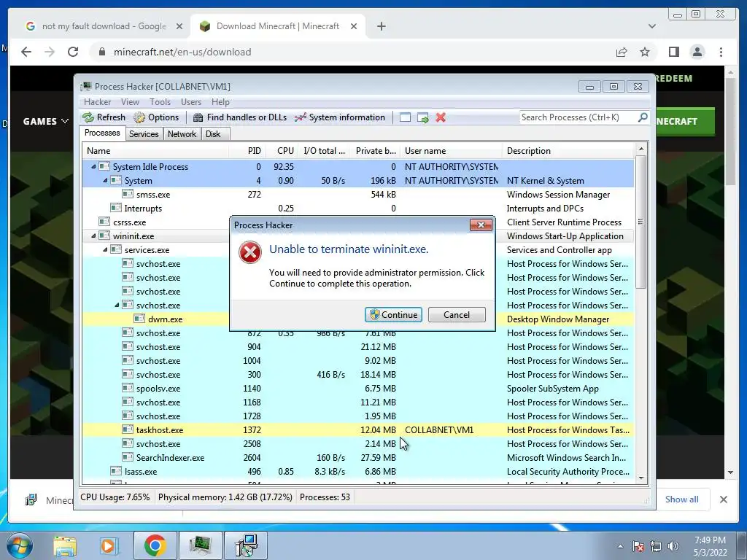The height and width of the screenshot is (560, 747).
Task: Select the taskhost.exe process row
Action: pos(358,429)
